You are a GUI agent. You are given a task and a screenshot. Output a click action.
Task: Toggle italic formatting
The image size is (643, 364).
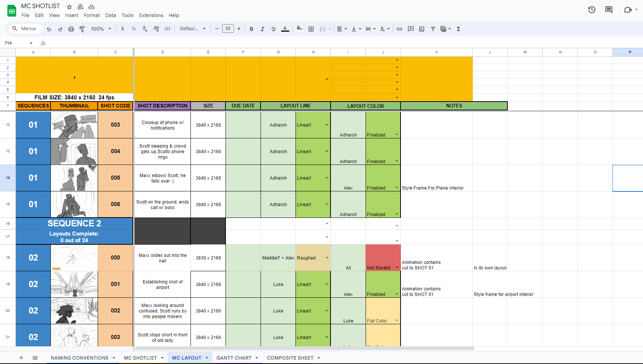point(262,29)
